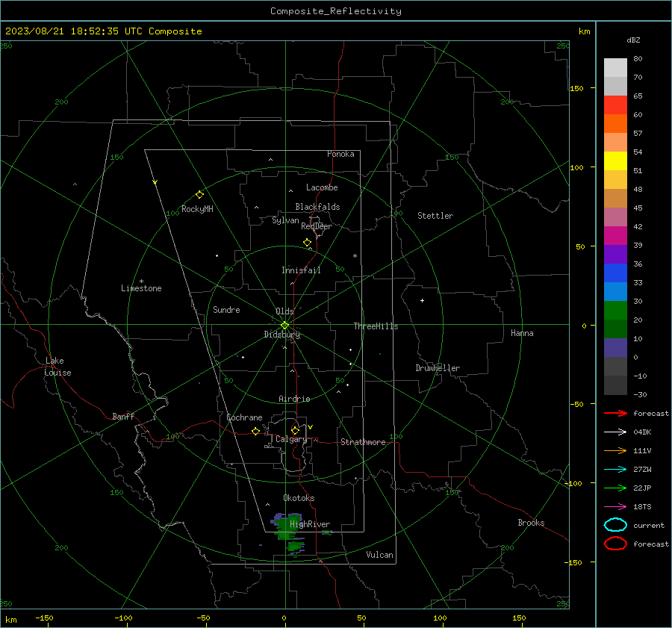Select the RockyMH map label
This screenshot has height=628, width=672.
tap(197, 209)
